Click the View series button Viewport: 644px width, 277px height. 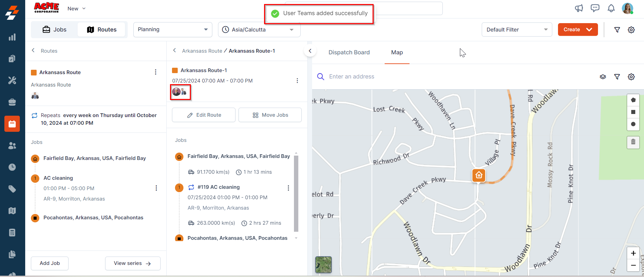pos(132,263)
